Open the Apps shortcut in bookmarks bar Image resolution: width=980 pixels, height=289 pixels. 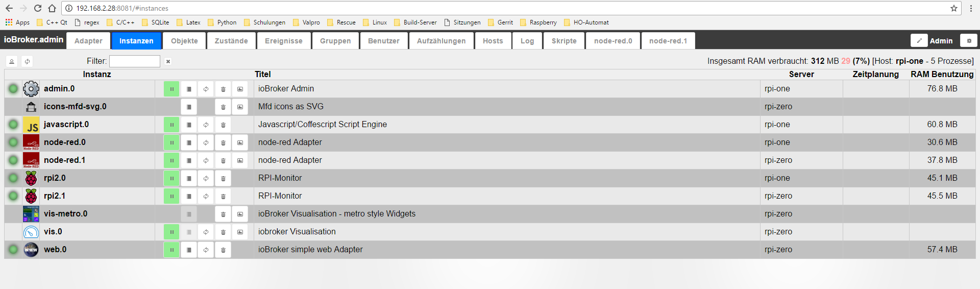pyautogui.click(x=17, y=22)
